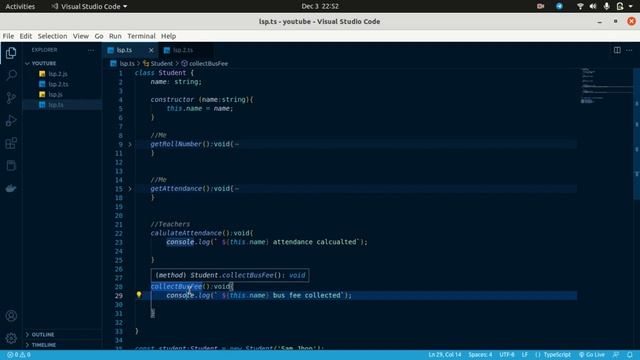Image resolution: width=640 pixels, height=360 pixels.
Task: Click the Wi-Fi icon in top bar
Action: [580, 6]
